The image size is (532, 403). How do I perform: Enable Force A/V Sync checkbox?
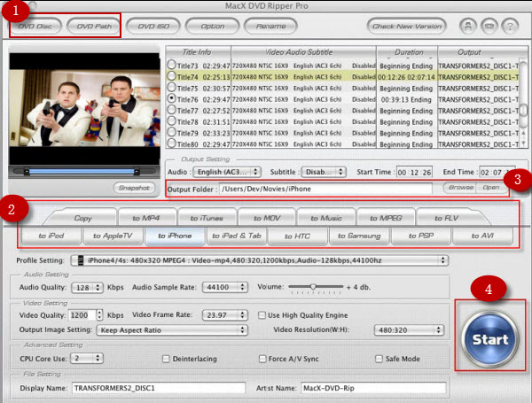pos(262,359)
